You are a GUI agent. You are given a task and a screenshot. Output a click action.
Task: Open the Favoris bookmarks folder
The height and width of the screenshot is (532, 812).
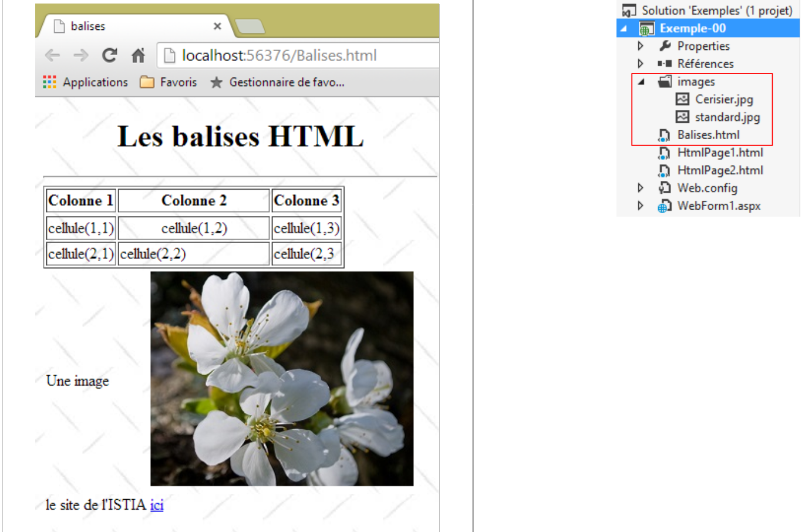click(x=169, y=82)
